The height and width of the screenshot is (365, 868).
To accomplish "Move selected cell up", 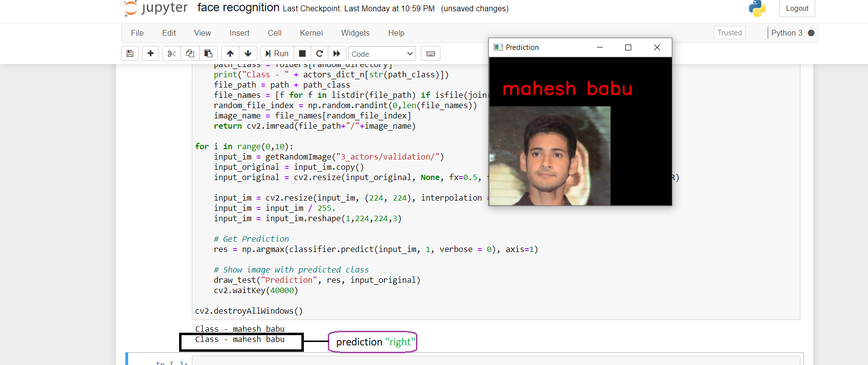I will click(230, 53).
